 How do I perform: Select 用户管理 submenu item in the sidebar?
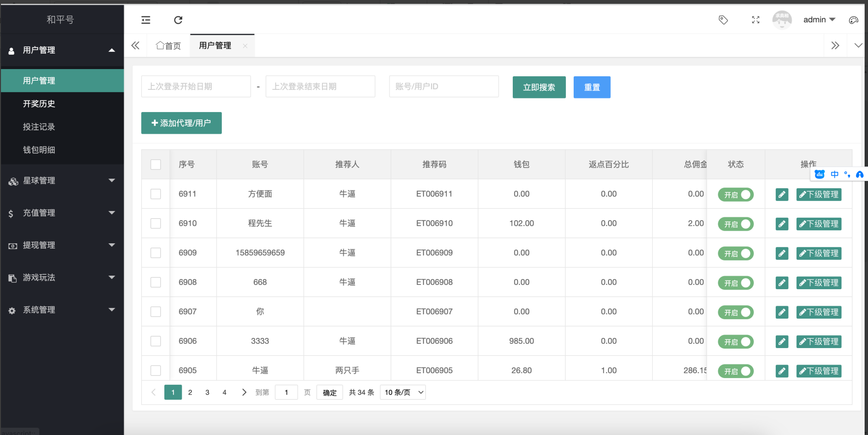[62, 81]
